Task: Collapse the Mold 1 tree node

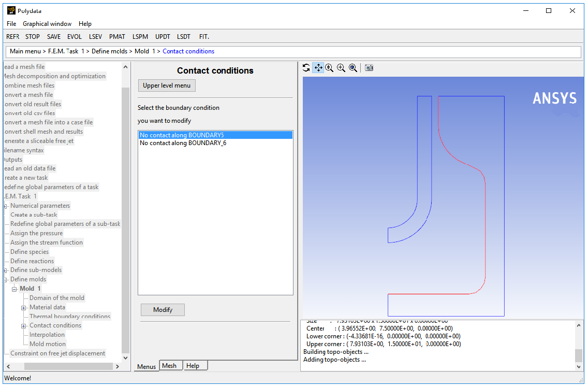Action: point(14,289)
